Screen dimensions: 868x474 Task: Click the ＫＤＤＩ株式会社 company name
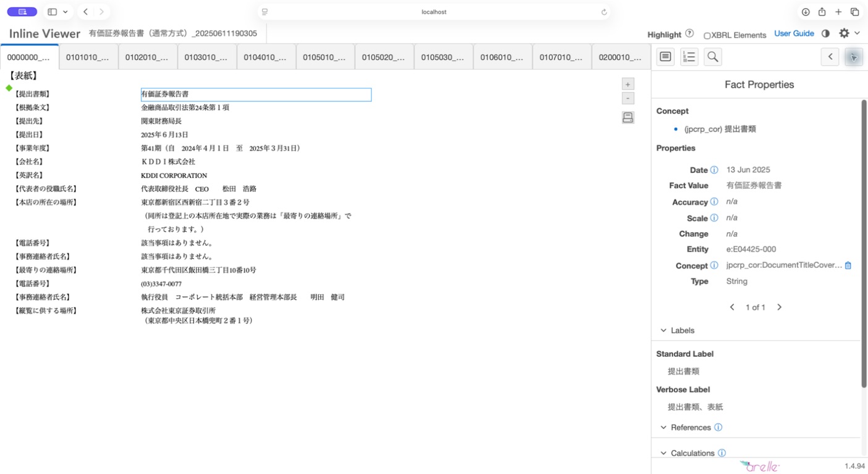[x=168, y=162]
